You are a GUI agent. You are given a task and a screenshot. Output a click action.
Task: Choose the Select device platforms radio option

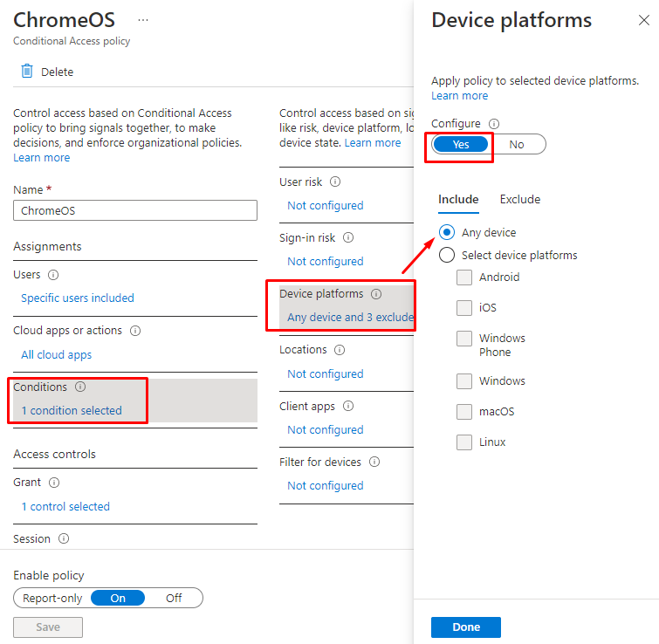[x=447, y=256]
